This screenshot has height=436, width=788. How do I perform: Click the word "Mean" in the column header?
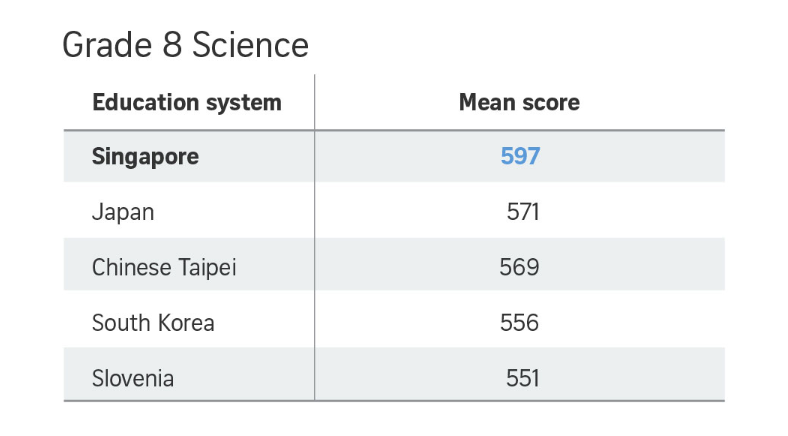tap(488, 102)
